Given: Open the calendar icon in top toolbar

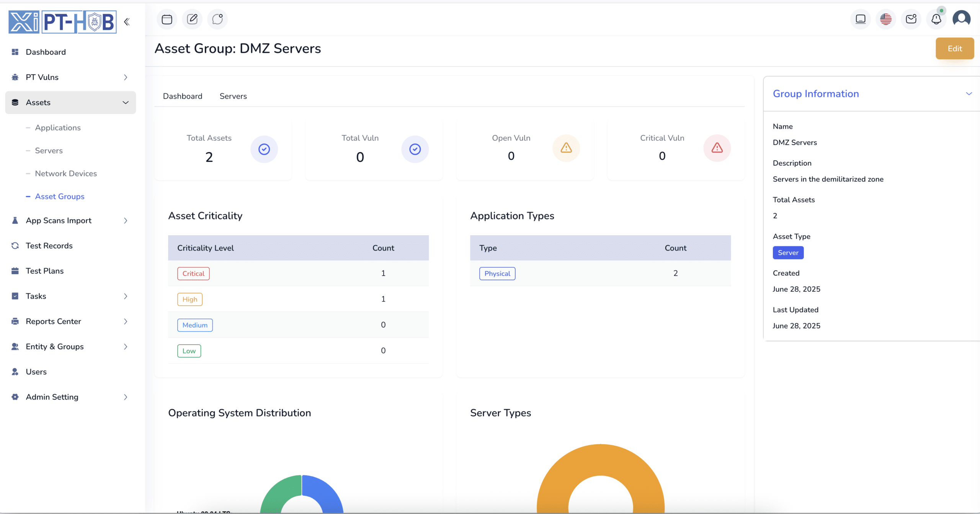Looking at the screenshot, I should click(167, 19).
